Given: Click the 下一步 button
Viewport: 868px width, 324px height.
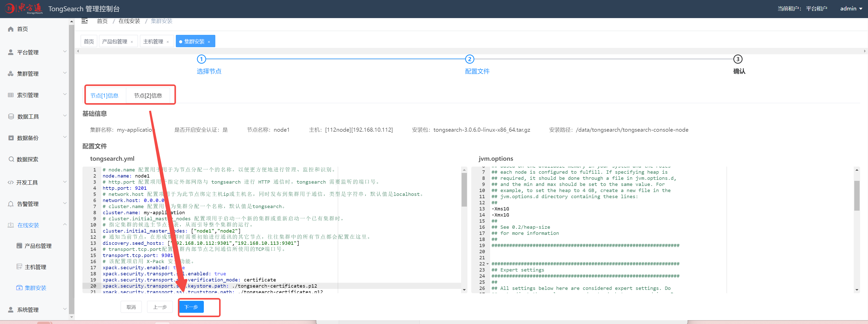Looking at the screenshot, I should coord(191,307).
